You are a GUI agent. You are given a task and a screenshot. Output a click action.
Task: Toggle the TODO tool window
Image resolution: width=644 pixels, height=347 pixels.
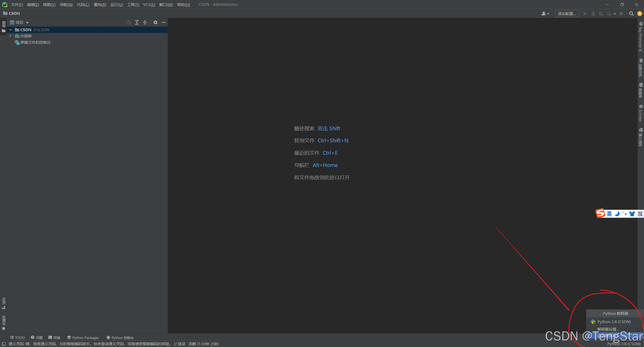[x=18, y=337]
